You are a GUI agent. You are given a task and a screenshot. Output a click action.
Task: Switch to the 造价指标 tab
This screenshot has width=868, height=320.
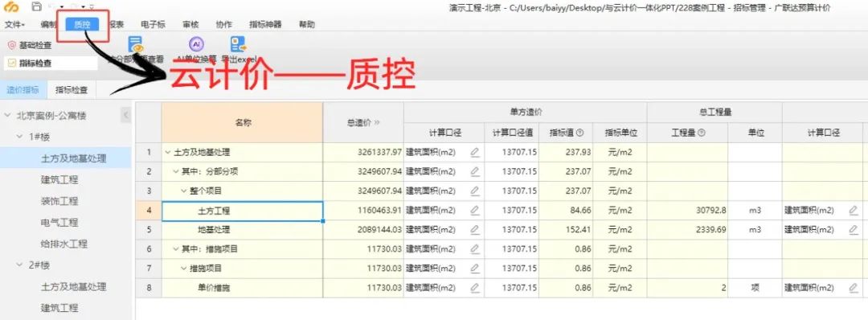coord(23,90)
